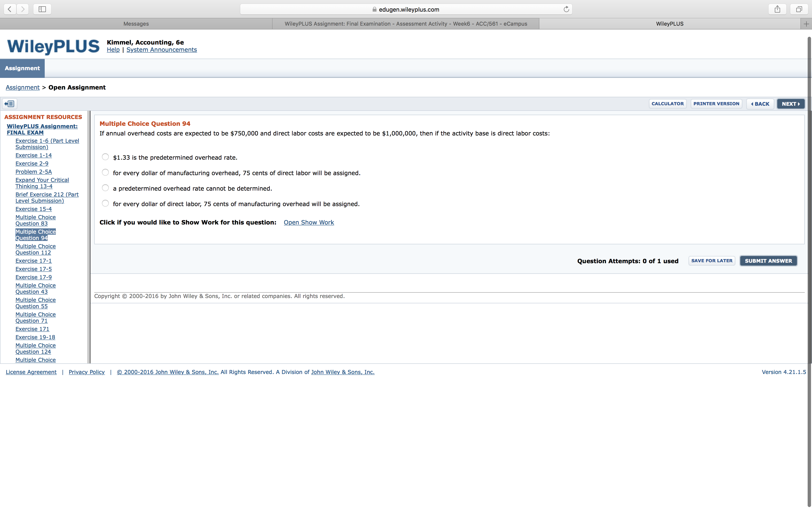Click the Assignment breadcrumb link
Viewport: 812px width, 508px height.
[22, 87]
